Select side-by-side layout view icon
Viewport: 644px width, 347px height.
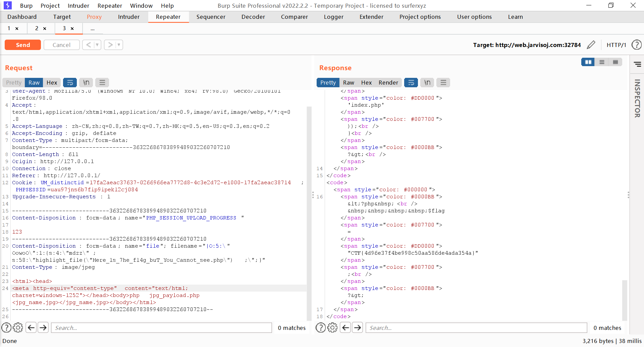point(588,62)
